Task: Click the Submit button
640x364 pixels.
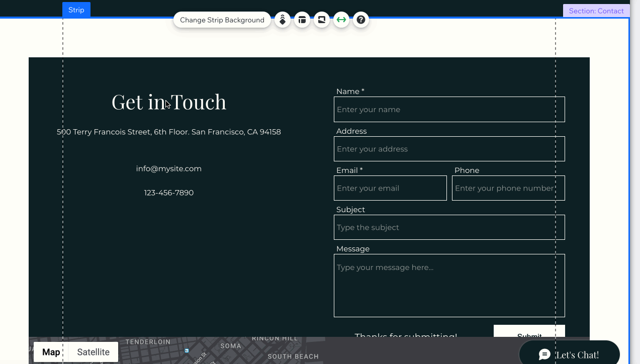Action: (529, 336)
